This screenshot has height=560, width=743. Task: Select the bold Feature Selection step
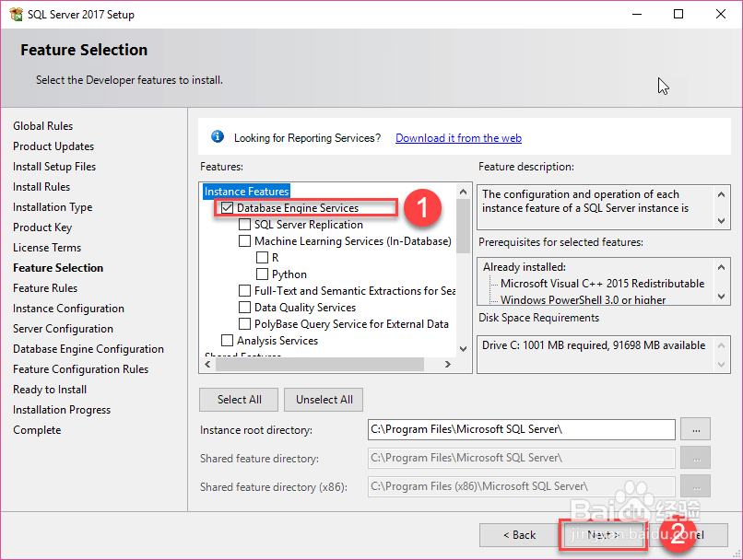point(58,268)
